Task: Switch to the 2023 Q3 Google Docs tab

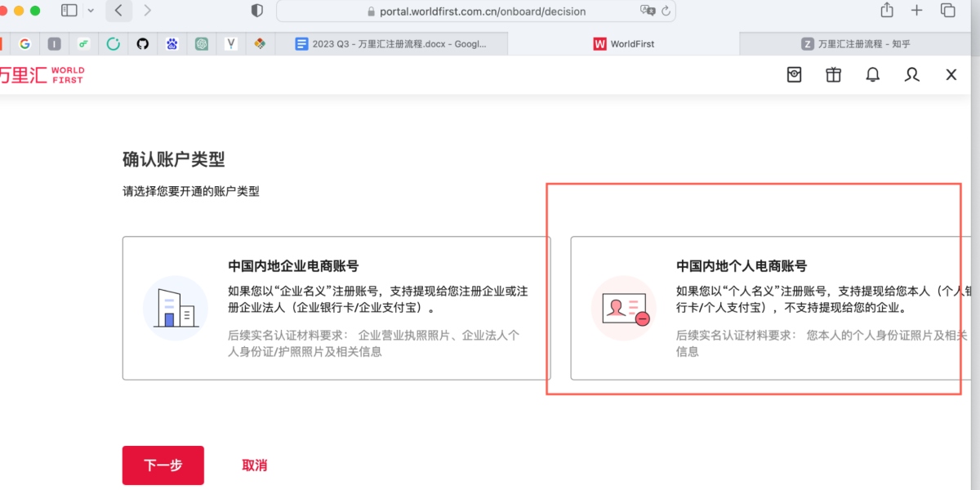Action: click(x=391, y=44)
